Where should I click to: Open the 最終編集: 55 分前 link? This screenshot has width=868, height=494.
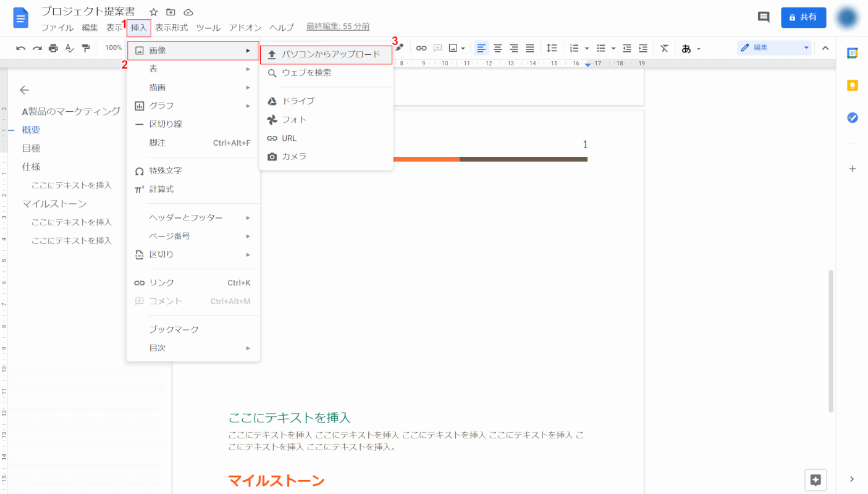(338, 27)
